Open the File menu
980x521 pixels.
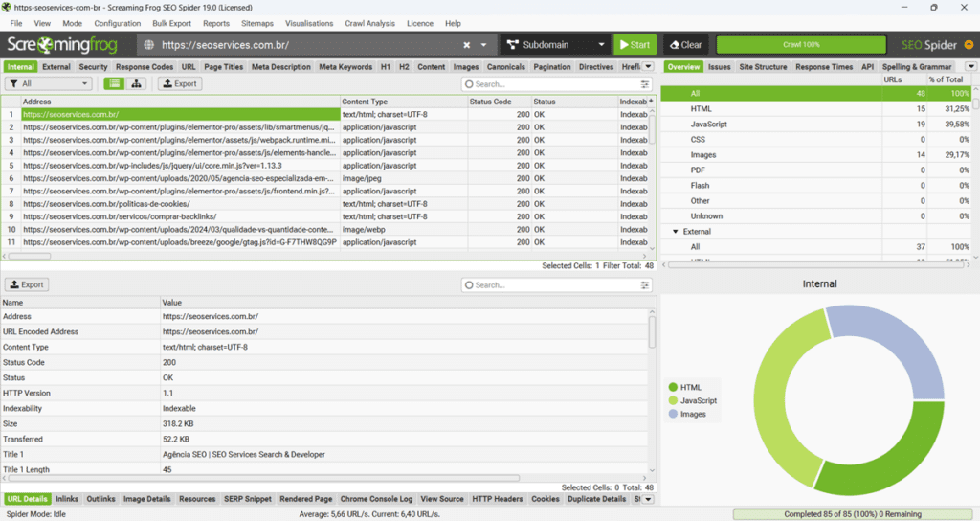pos(16,23)
